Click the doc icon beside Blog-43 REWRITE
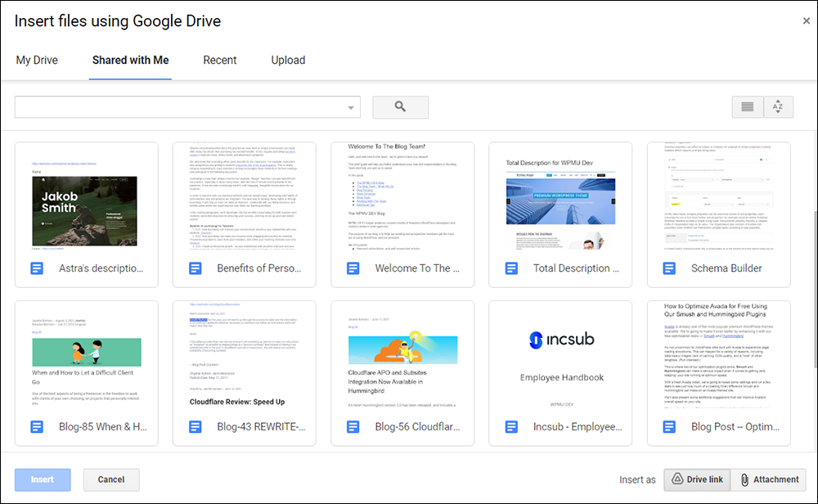The height and width of the screenshot is (504, 818). (196, 427)
